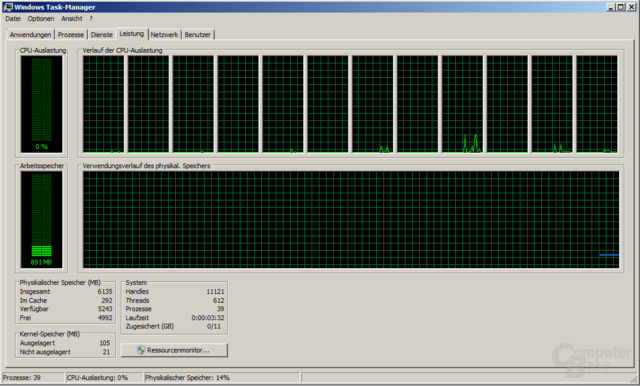This screenshot has width=640, height=386.
Task: Close the Task-Manager window
Action: tap(631, 7)
